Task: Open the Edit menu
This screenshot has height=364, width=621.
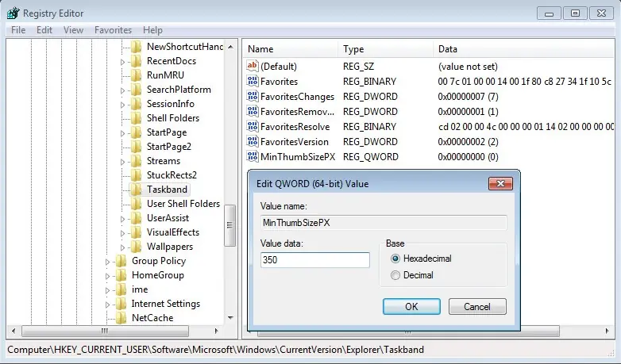Action: pyautogui.click(x=44, y=30)
